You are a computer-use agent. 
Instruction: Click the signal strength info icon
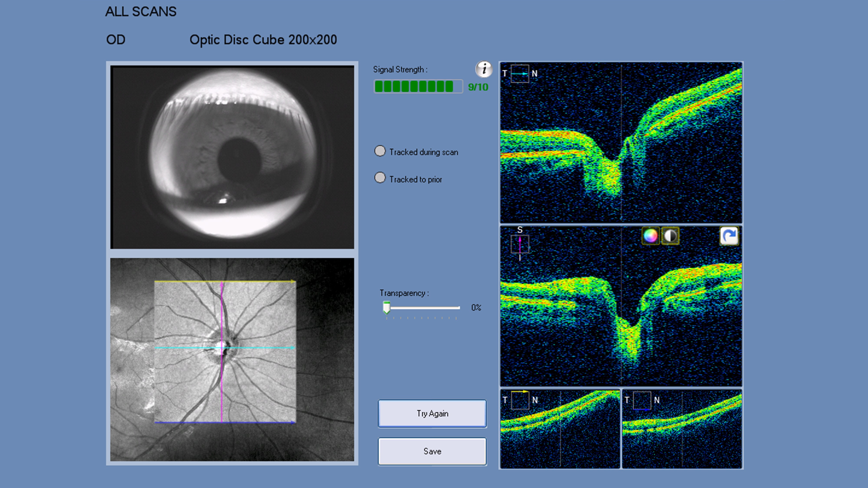[484, 69]
